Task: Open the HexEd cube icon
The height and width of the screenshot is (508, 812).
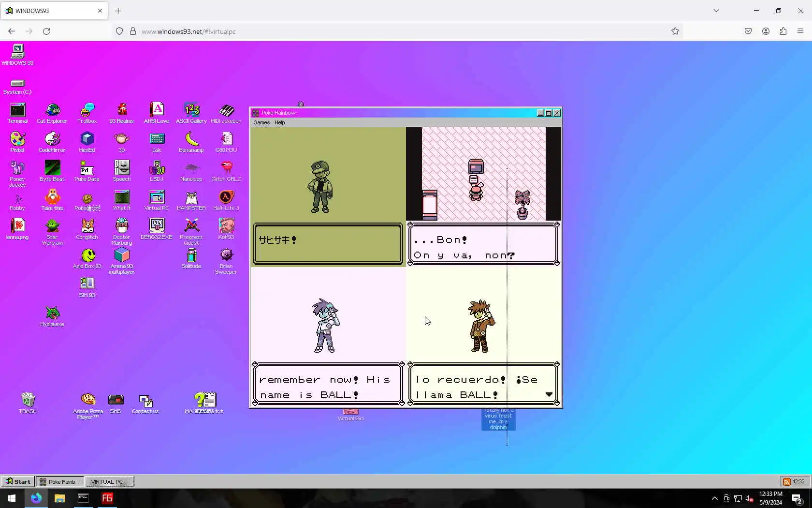Action: coord(87,143)
